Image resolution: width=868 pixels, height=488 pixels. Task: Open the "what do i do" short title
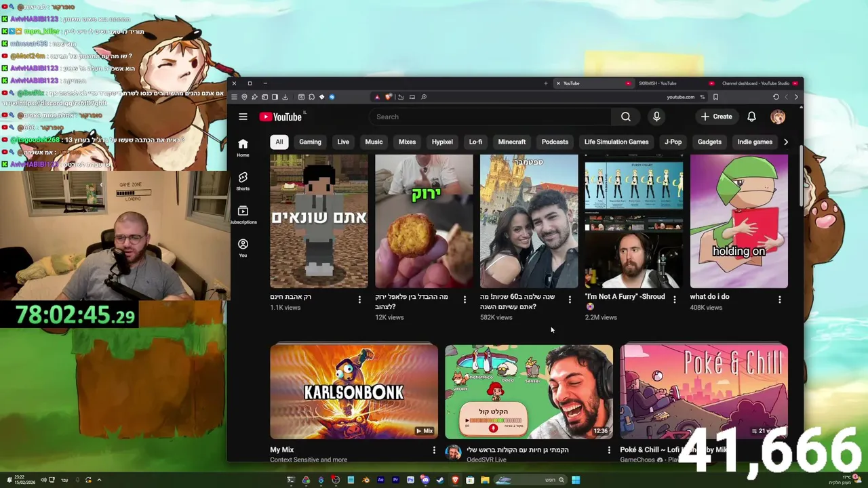pos(709,296)
